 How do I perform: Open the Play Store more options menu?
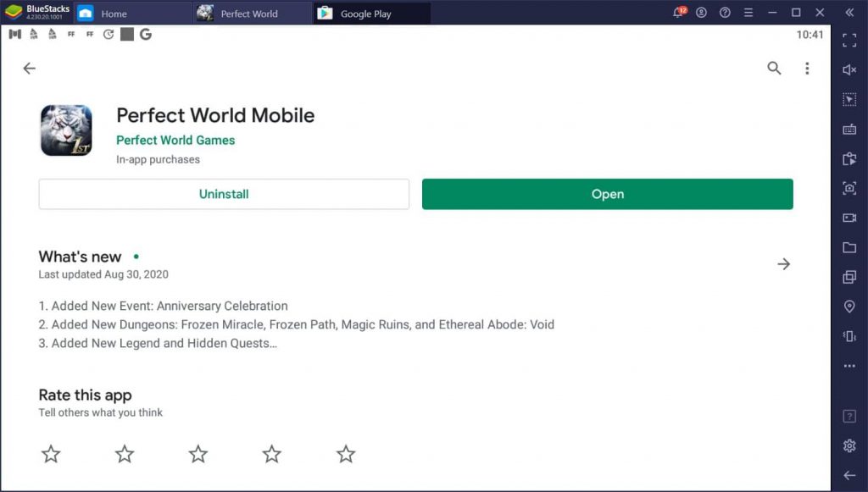click(x=807, y=68)
